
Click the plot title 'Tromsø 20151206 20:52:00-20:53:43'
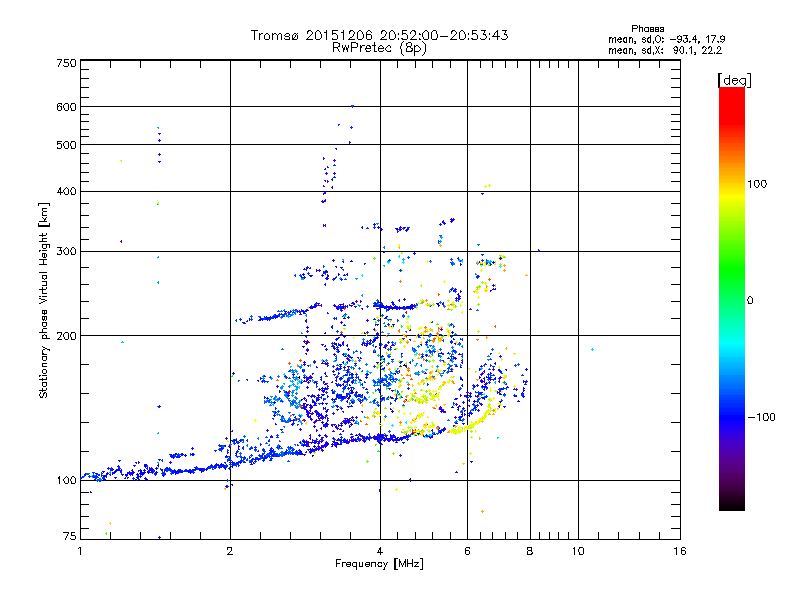pyautogui.click(x=379, y=35)
